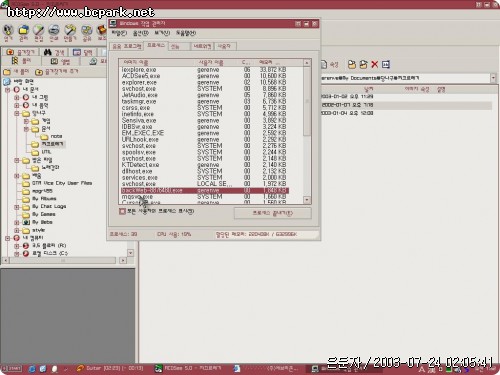Switch to Networking tab in Task Manager
This screenshot has height=375, width=500.
coord(202,46)
